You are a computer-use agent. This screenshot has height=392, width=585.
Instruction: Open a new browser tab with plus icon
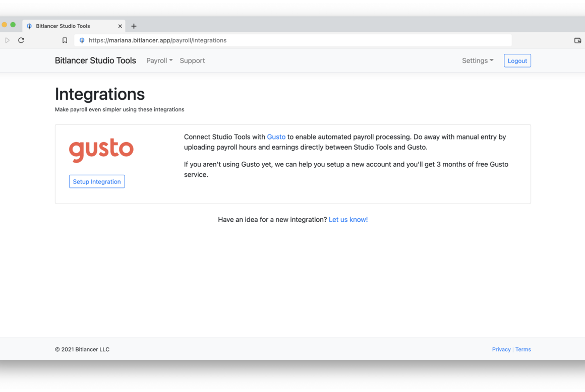click(134, 26)
